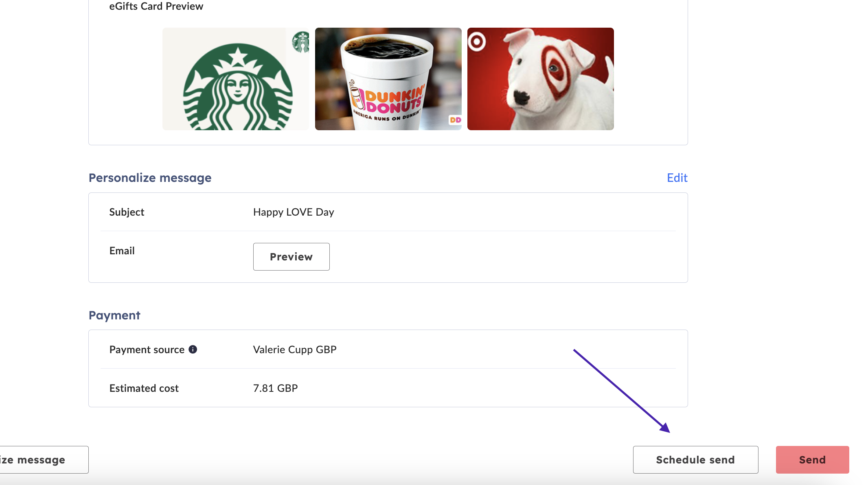868x485 pixels.
Task: Click the 'Estimated cost' label
Action: 144,388
